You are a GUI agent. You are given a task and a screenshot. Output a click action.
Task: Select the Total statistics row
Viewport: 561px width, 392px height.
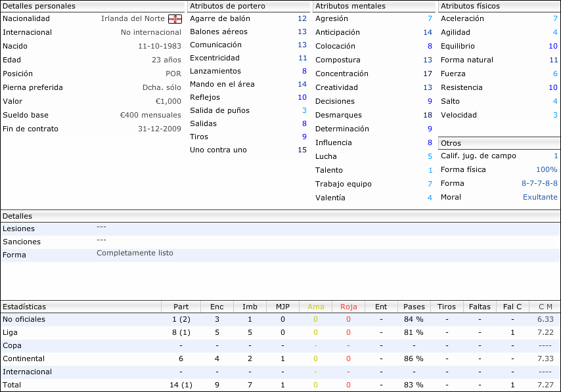point(280,385)
